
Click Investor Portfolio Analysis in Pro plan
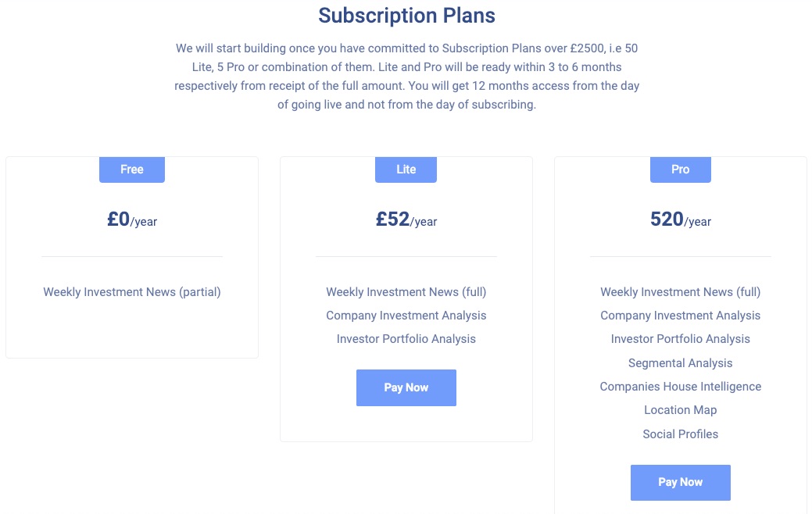point(680,339)
